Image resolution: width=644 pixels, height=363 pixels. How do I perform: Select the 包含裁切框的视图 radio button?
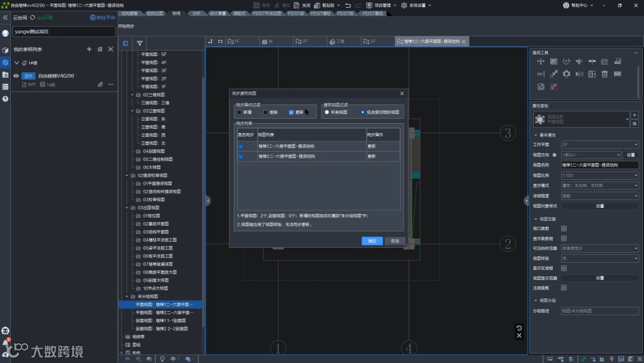pos(363,112)
